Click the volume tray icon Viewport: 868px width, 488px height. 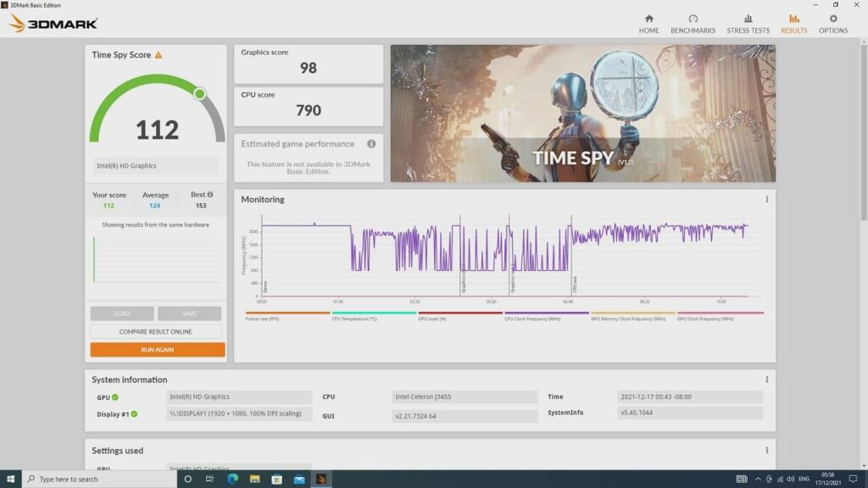[791, 479]
